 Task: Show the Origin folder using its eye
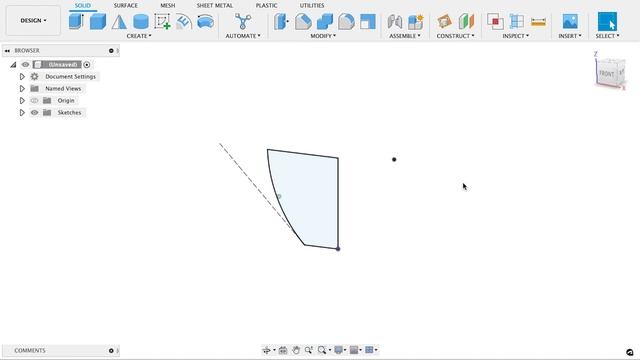(x=34, y=100)
